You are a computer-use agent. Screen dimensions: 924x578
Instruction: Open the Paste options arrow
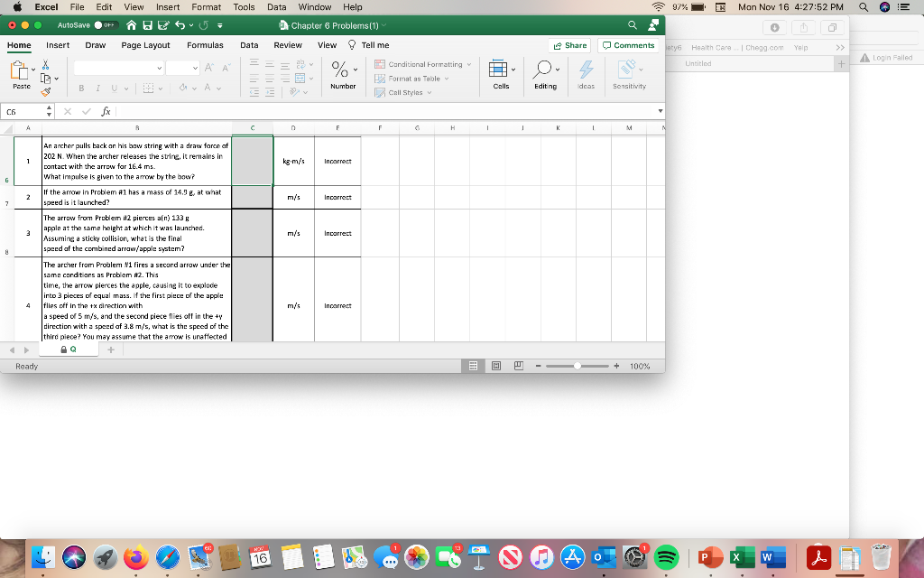(33, 70)
